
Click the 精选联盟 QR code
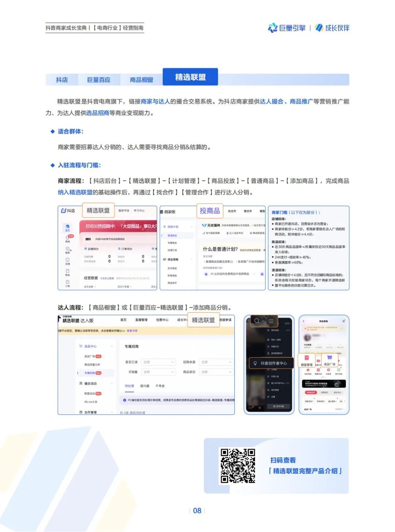tap(238, 466)
